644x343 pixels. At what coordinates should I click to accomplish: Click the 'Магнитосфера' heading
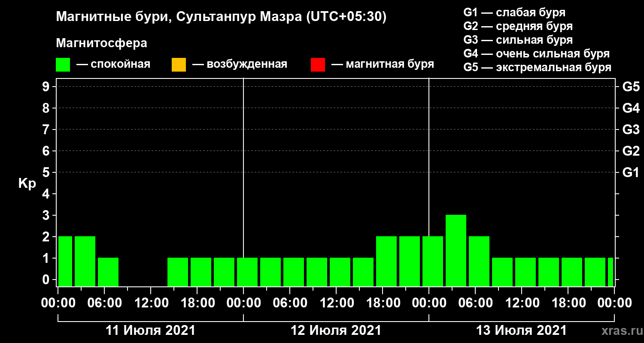pos(101,43)
